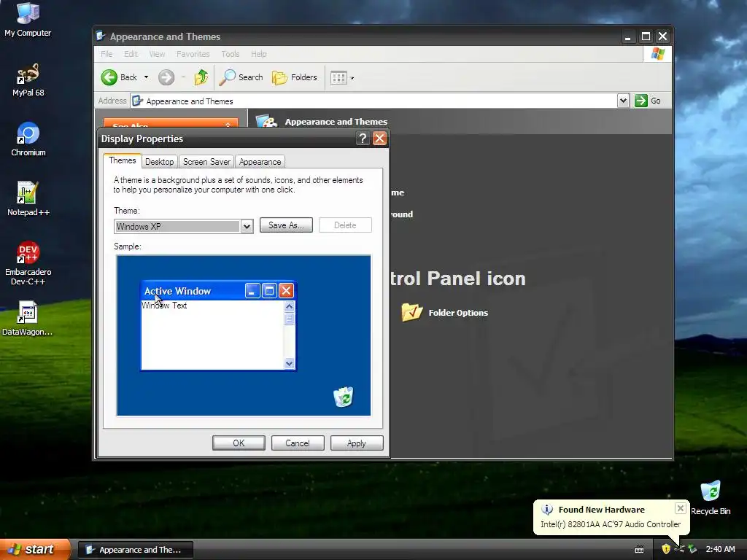Click the Cancel button
Image resolution: width=747 pixels, height=560 pixels.
pyautogui.click(x=298, y=443)
